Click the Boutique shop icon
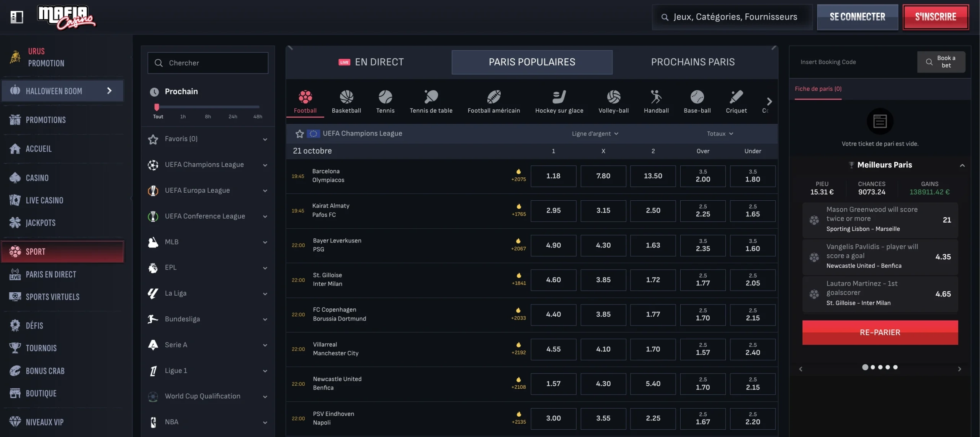 [x=15, y=393]
